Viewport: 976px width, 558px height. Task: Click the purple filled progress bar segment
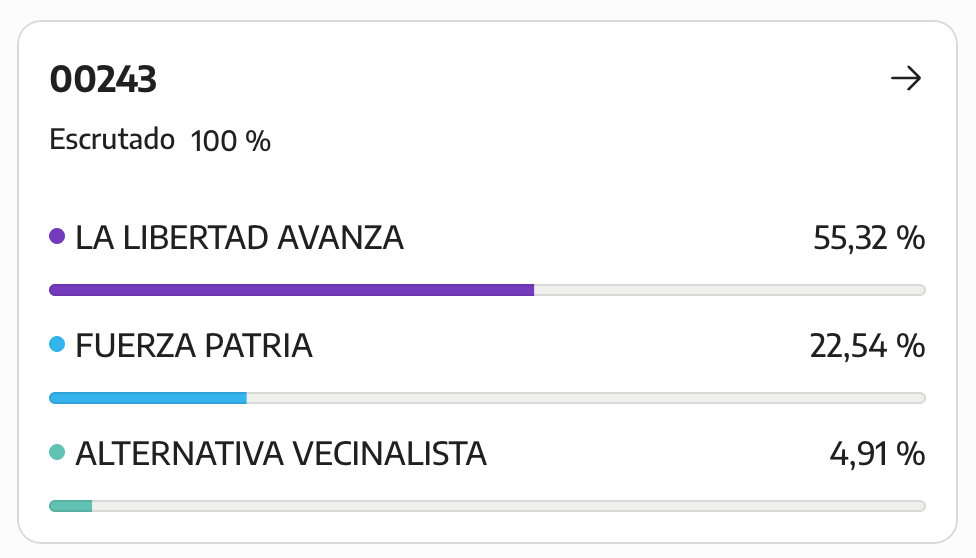(291, 290)
